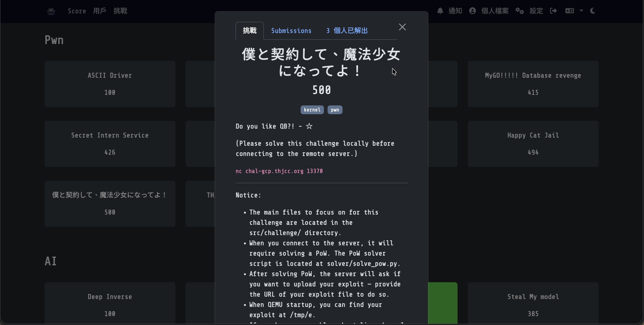644x325 pixels.
Task: Open the 3 個人已解出 tab
Action: pyautogui.click(x=347, y=31)
